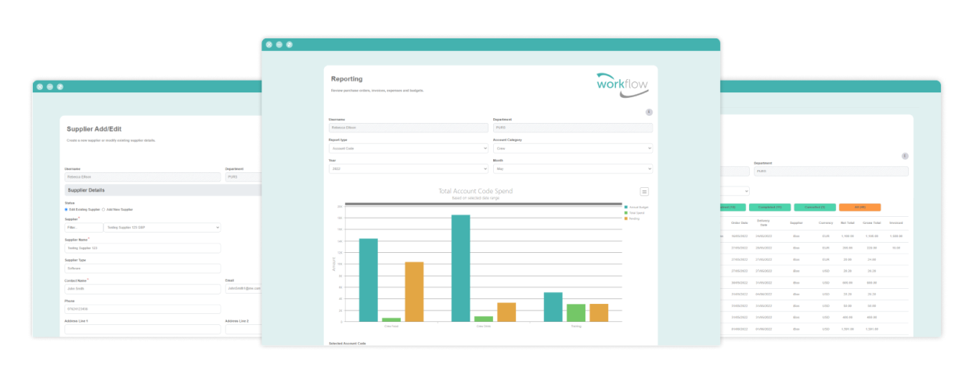The width and height of the screenshot is (980, 379).
Task: Click the orange All orders button
Action: pyautogui.click(x=859, y=208)
